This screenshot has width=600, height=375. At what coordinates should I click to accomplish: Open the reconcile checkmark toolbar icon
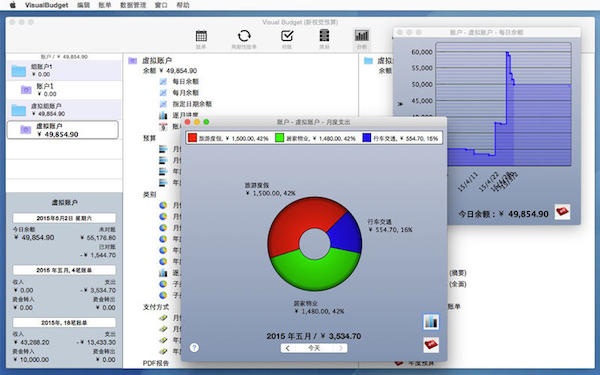pyautogui.click(x=287, y=36)
